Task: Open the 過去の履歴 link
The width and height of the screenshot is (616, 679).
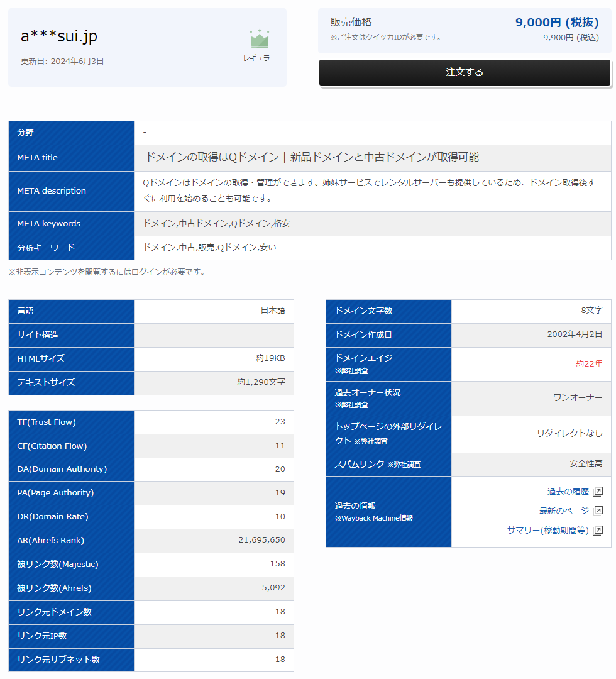Action: click(568, 492)
